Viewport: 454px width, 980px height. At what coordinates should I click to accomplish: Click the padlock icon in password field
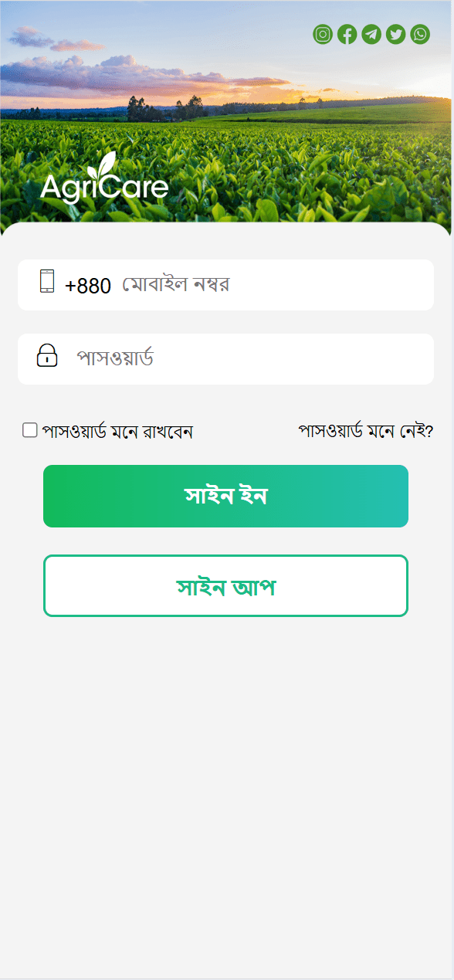(47, 355)
